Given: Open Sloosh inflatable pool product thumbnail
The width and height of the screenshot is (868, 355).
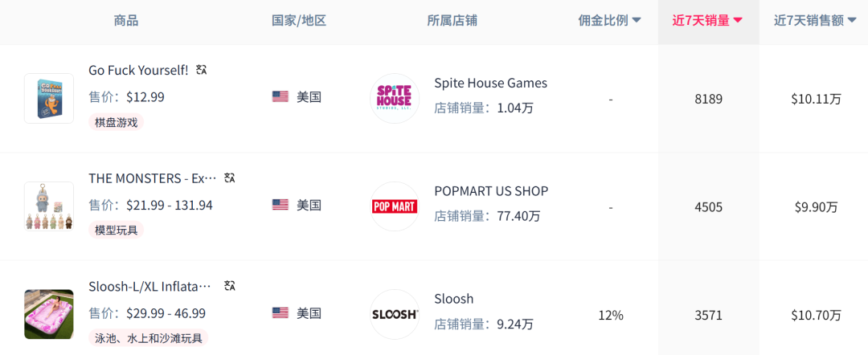Looking at the screenshot, I should point(49,314).
